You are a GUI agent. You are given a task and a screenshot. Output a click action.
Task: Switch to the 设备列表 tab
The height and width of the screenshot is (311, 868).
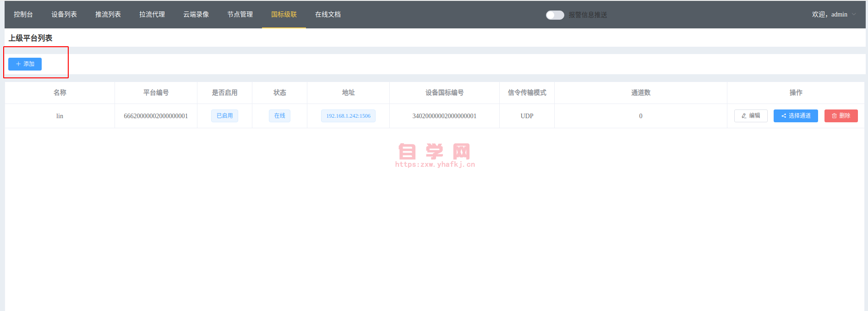[x=64, y=15]
